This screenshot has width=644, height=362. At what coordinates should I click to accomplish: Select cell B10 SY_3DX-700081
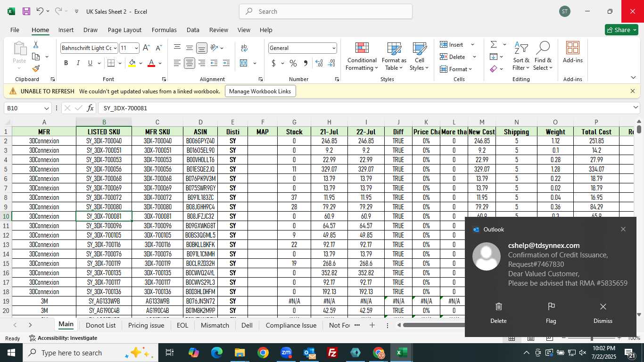[x=104, y=216]
